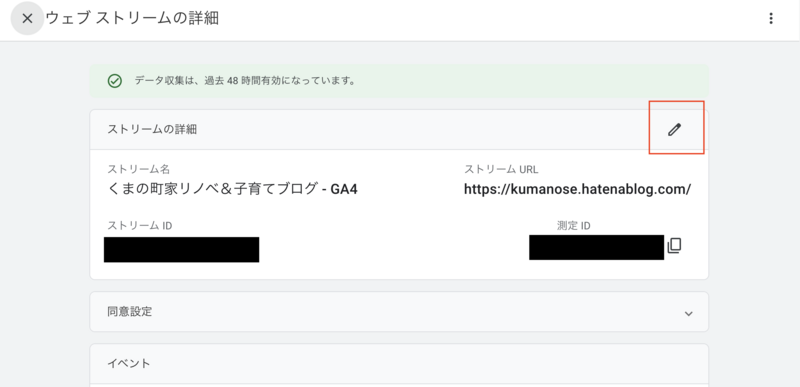Click the redacted measurement ID value

tap(596, 247)
